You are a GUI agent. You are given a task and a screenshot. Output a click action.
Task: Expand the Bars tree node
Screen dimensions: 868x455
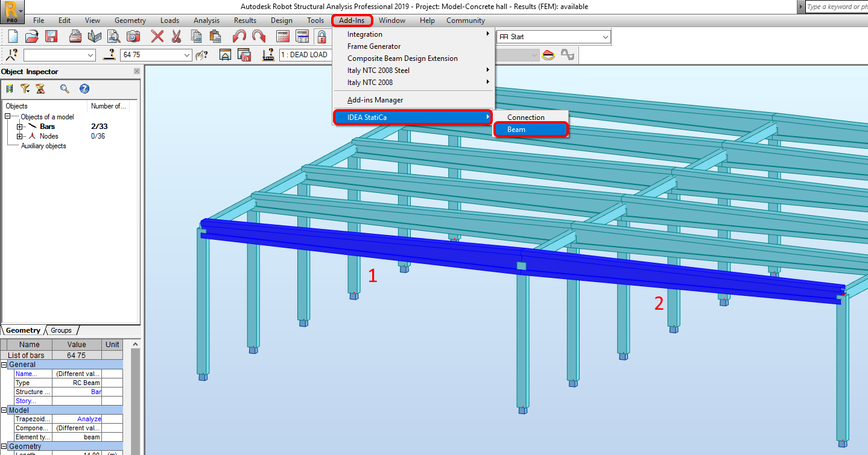point(19,127)
